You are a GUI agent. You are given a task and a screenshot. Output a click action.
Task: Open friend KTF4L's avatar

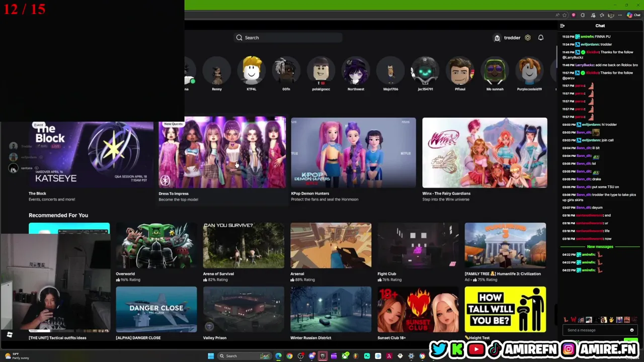coord(251,71)
